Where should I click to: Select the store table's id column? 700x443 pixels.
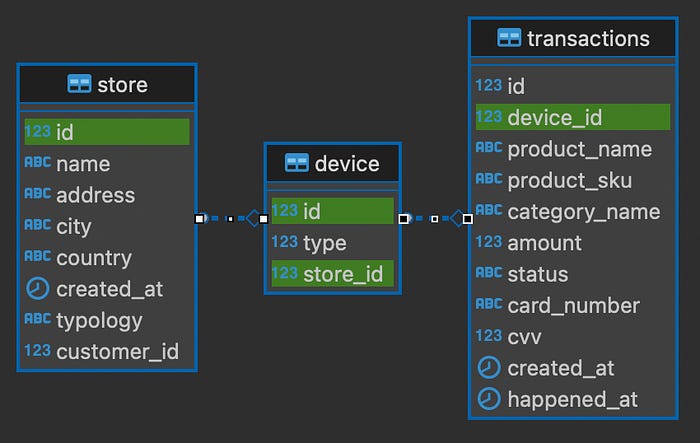[x=107, y=132]
